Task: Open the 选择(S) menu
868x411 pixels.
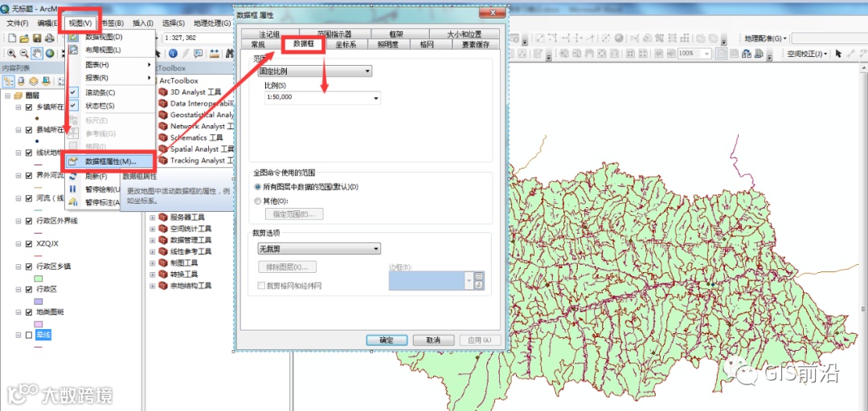Action: point(174,22)
